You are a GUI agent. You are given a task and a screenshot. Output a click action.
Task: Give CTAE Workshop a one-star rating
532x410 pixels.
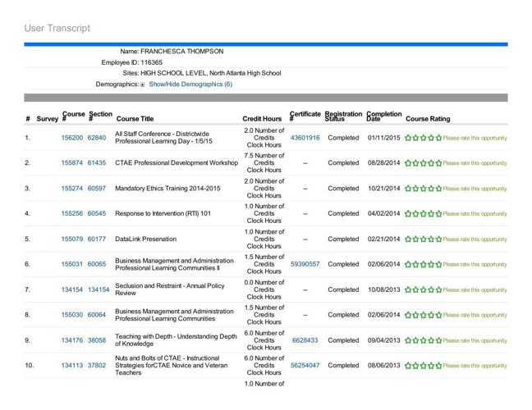[408, 163]
